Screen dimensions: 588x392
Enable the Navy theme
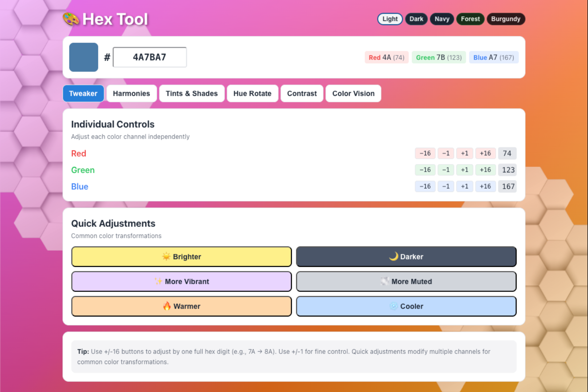pos(442,19)
